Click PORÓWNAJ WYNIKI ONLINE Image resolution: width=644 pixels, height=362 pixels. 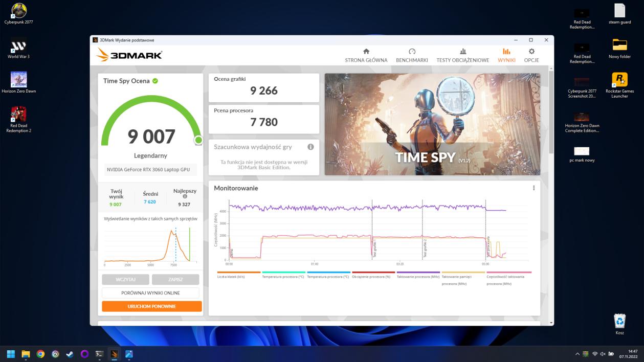click(151, 292)
